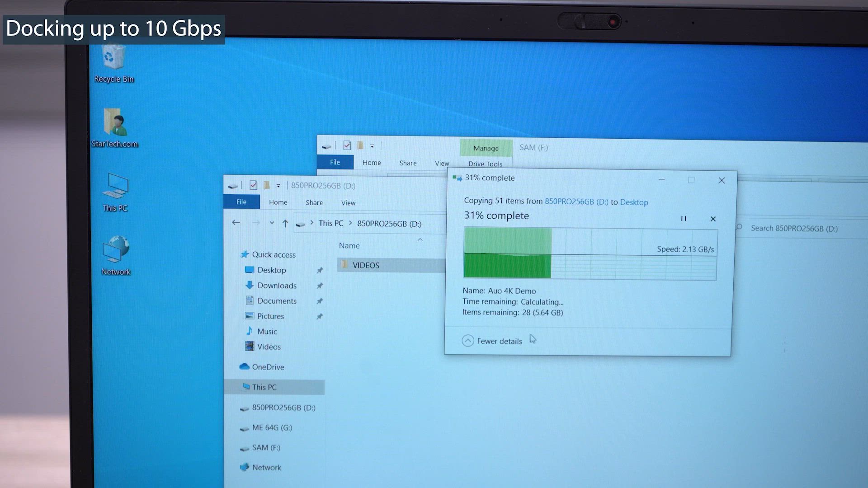
Task: Open the Home tab in the 850PRO256GB window
Action: tap(278, 202)
